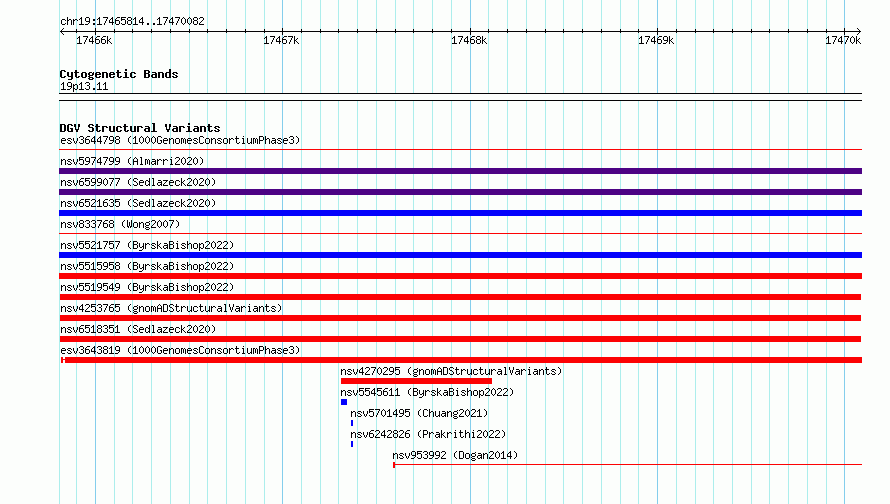Select nsv6242826 (Prakrithi2022) label

428,434
